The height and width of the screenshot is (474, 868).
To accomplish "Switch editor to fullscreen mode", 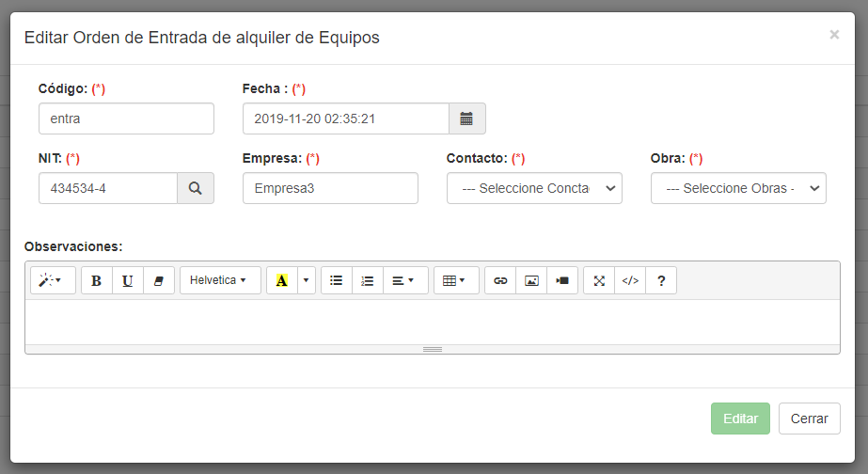I will point(599,280).
